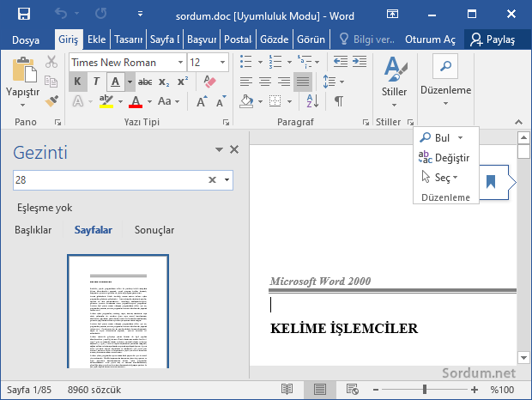
Task: Open the shading paint bucket
Action: (x=246, y=101)
